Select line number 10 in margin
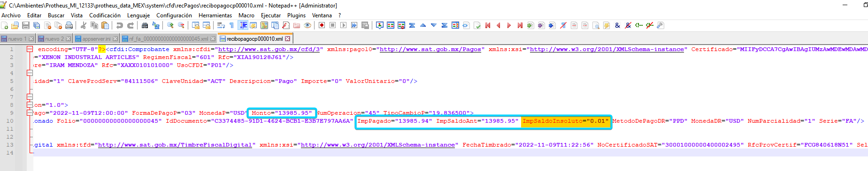The height and width of the screenshot is (171, 868). (x=10, y=121)
